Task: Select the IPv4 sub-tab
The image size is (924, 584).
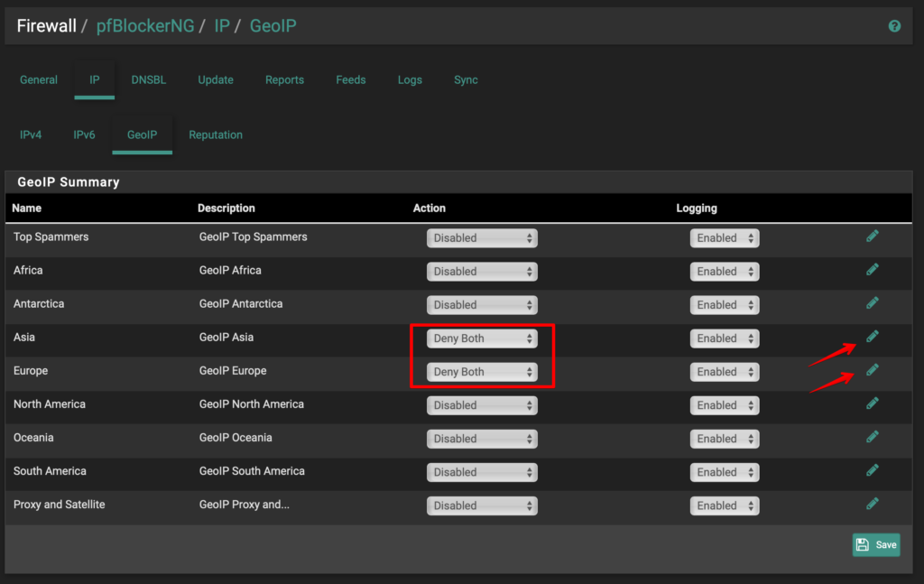Action: (x=31, y=135)
